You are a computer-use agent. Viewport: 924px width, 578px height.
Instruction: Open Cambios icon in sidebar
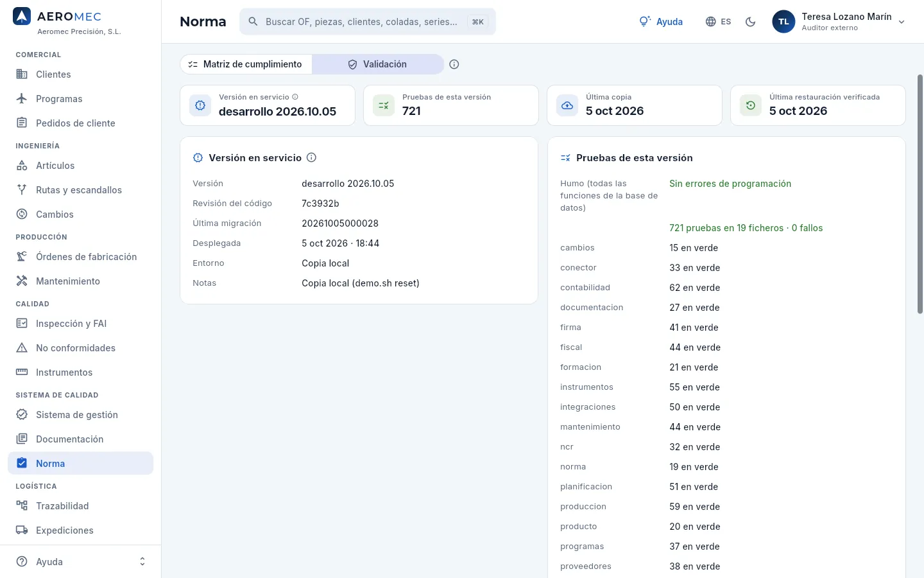pyautogui.click(x=22, y=215)
